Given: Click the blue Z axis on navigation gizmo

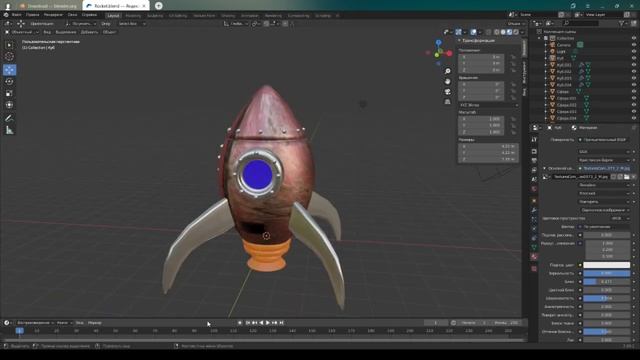Looking at the screenshot, I should pos(438,42).
